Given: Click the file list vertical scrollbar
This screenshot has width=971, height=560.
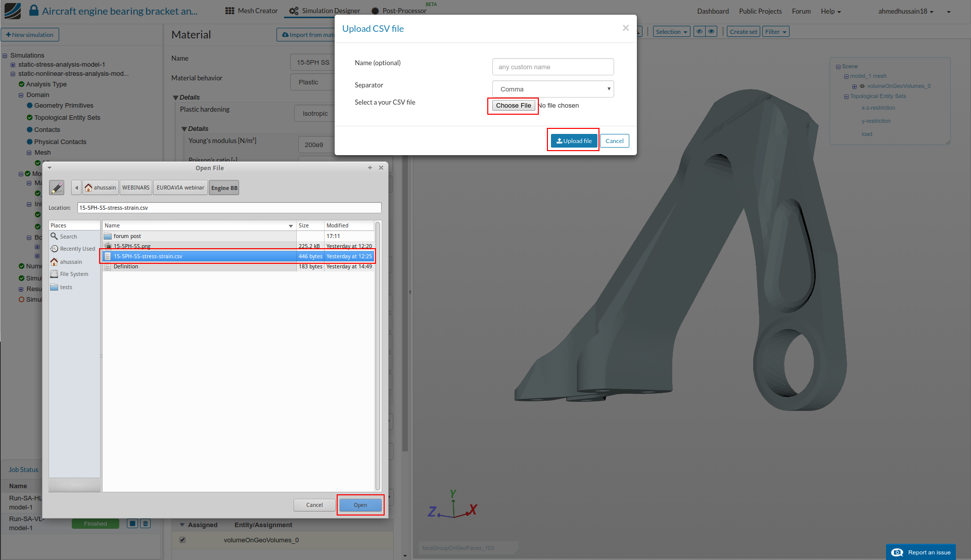Looking at the screenshot, I should pyautogui.click(x=378, y=354).
